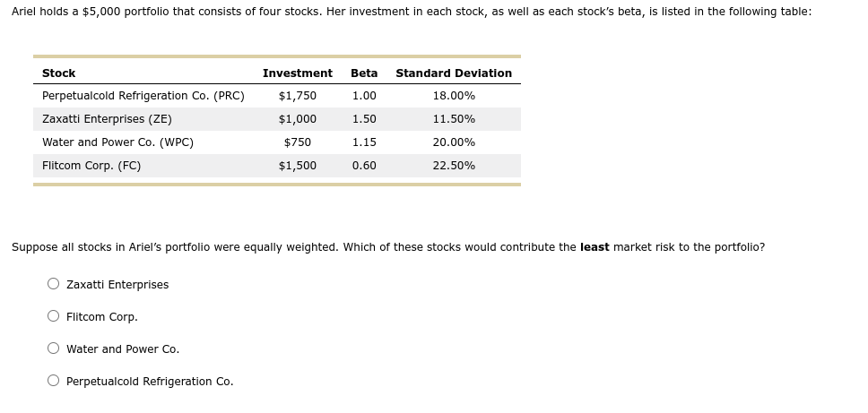Click the Water and Power Co. (WPC) cell

click(117, 142)
